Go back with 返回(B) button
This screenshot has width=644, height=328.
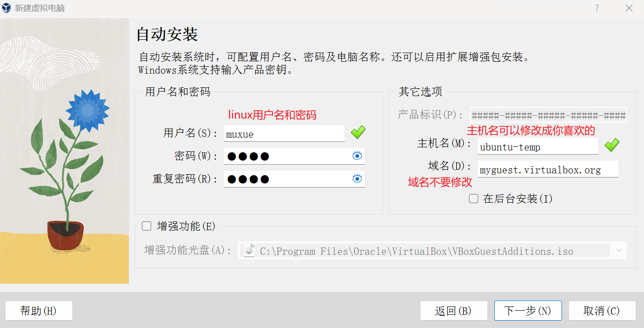tap(453, 311)
